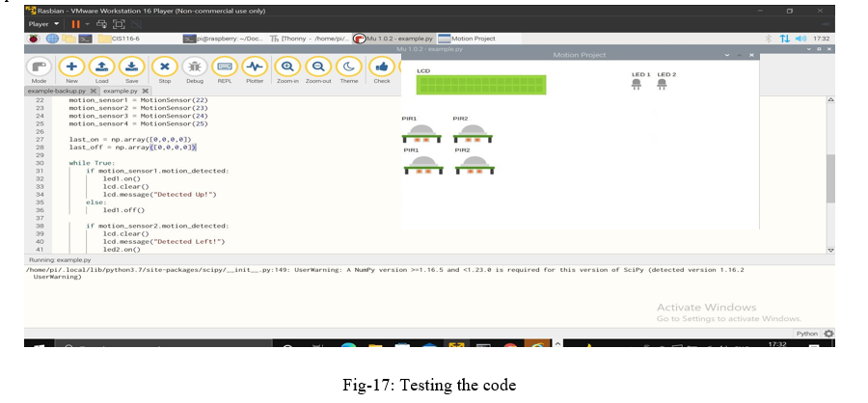Click the volume speaker icon
This screenshot has width=868, height=403.
click(x=800, y=39)
